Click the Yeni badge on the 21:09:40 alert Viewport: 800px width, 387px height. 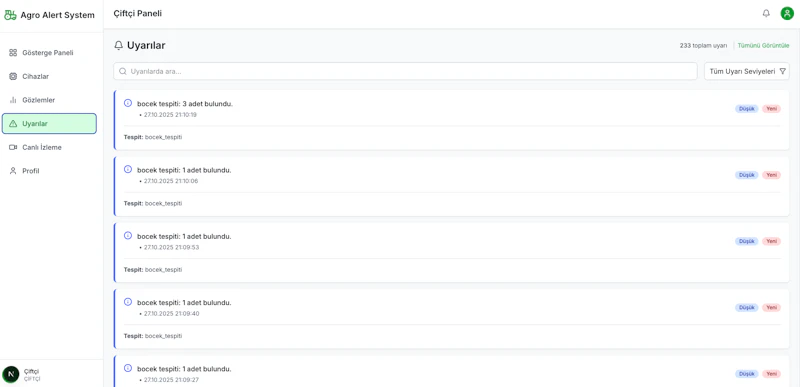pyautogui.click(x=771, y=307)
